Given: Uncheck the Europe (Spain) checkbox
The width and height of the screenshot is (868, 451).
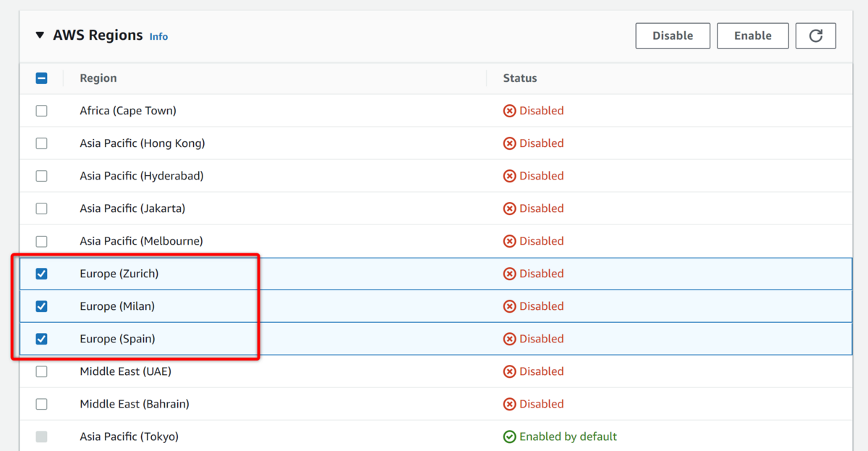Looking at the screenshot, I should 41,339.
